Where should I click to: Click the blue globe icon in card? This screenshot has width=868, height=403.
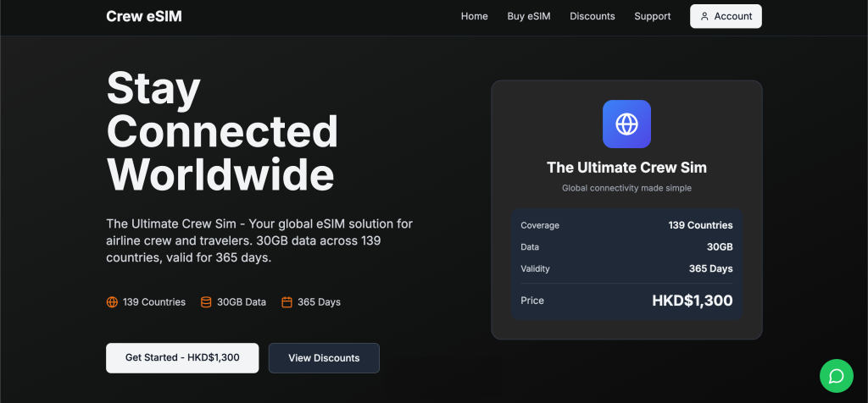tap(626, 124)
